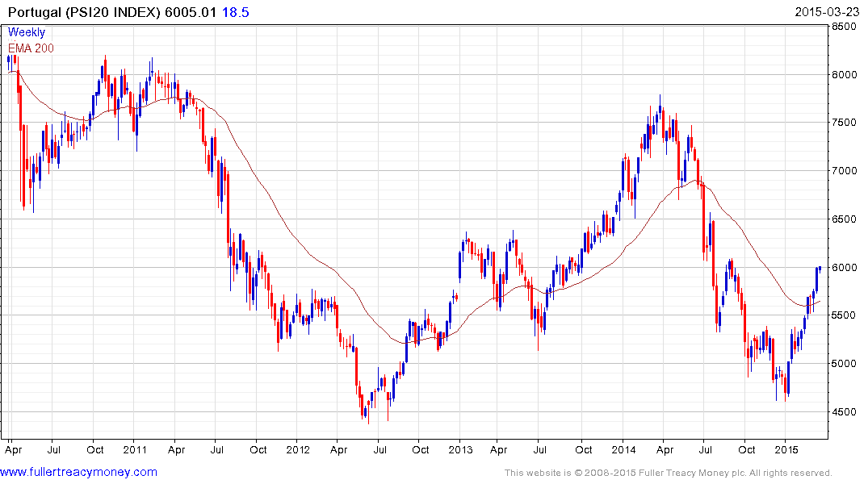Click the 6500 price axis label
The image size is (868, 484).
pyautogui.click(x=845, y=219)
